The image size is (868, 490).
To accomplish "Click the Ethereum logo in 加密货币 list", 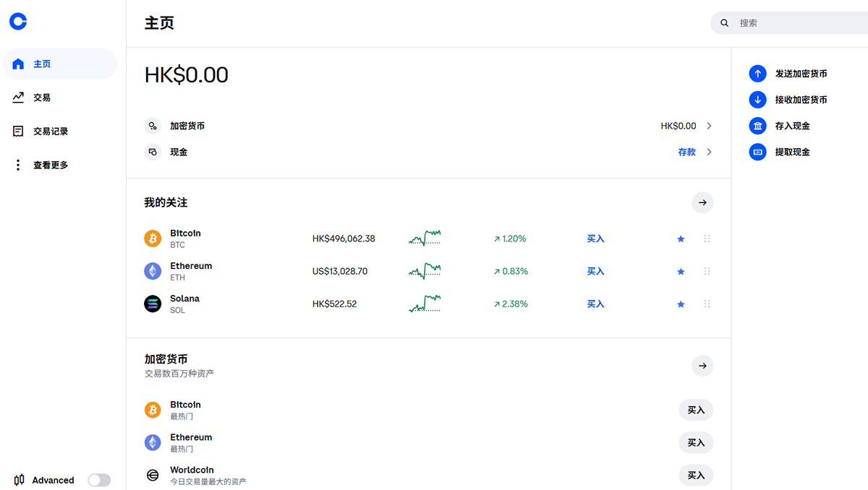I will 153,442.
